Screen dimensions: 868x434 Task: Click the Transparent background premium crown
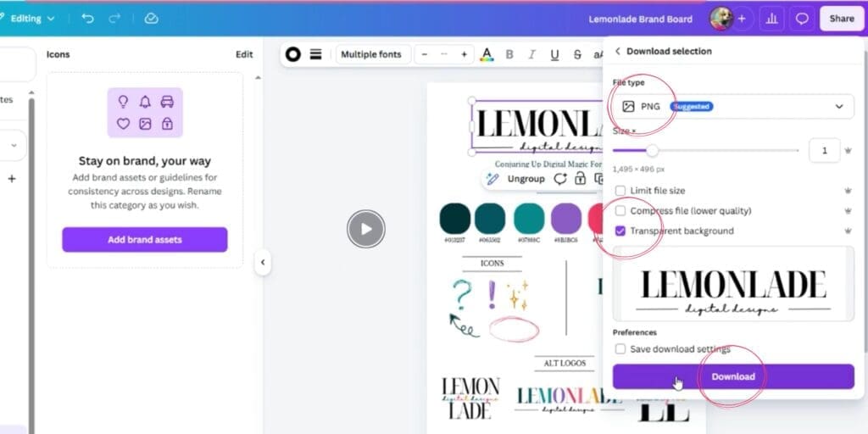tap(848, 231)
